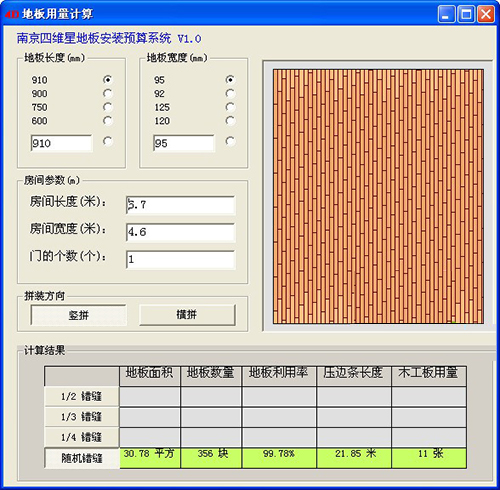Image resolution: width=500 pixels, height=490 pixels.
Task: Choose 750 mm floor length
Action: pos(108,107)
